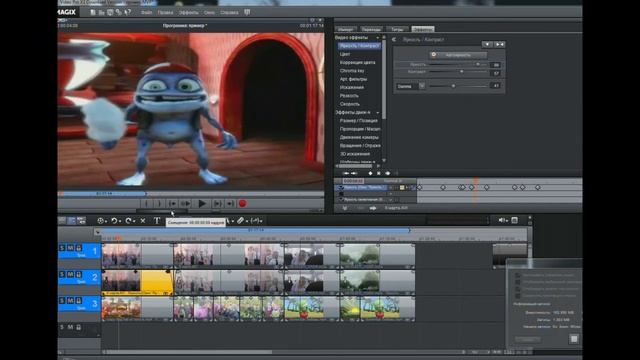The height and width of the screenshot is (360, 640).
Task: Set the out-point marker in transport bar
Action: coord(159,203)
